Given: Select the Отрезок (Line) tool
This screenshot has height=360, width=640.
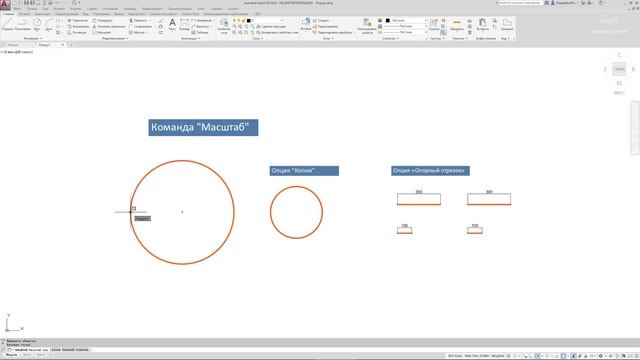Looking at the screenshot, I should 8,24.
